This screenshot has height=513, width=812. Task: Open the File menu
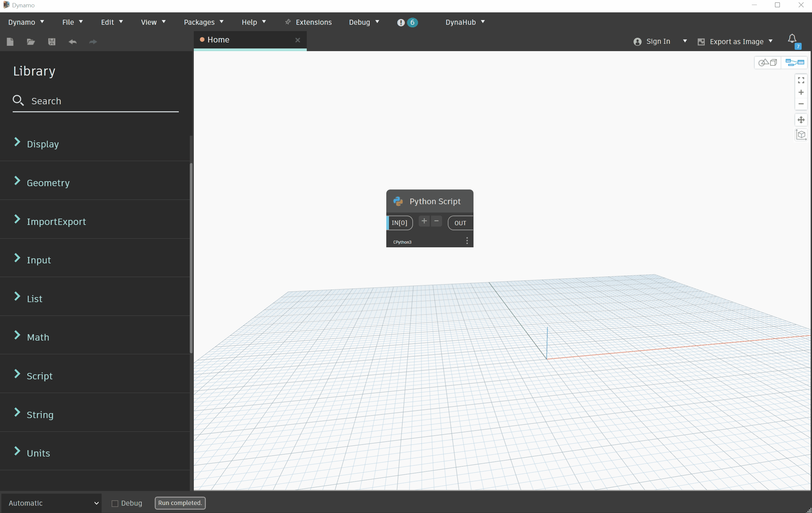click(72, 22)
